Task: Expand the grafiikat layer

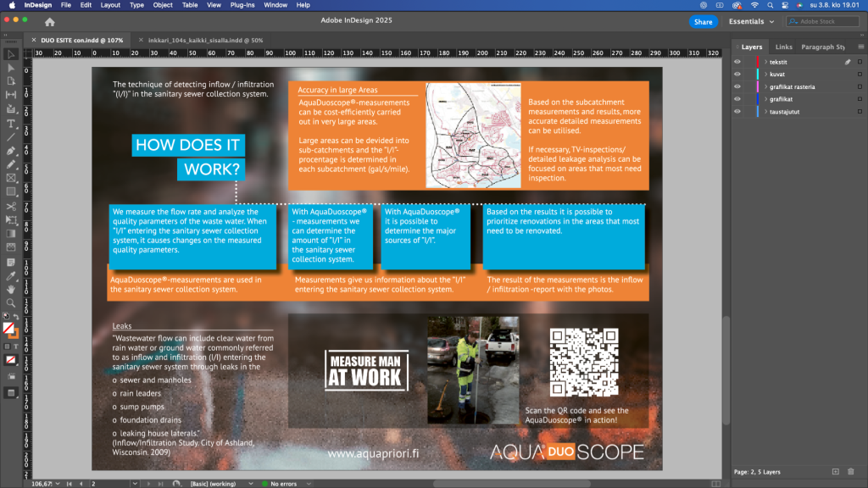Action: [766, 99]
